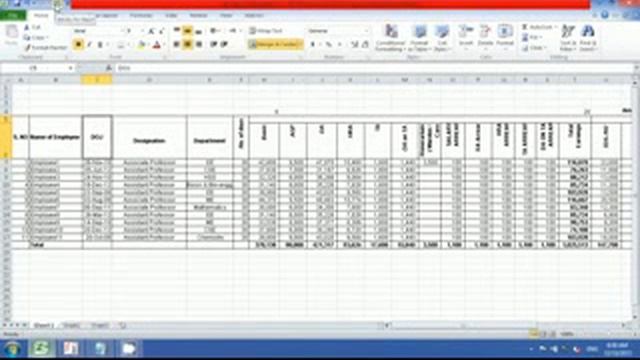Click the Excel taskbar icon
640x360 pixels.
(41, 349)
